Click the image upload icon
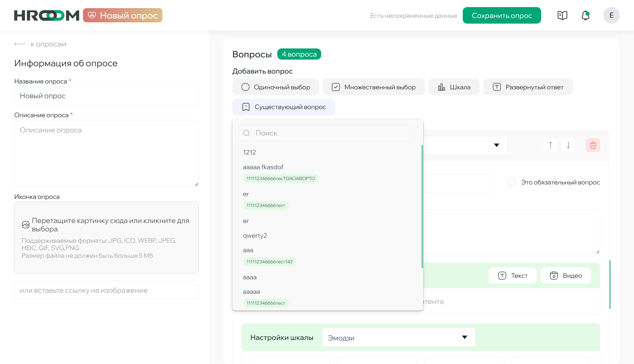The height and width of the screenshot is (364, 634). 26,225
